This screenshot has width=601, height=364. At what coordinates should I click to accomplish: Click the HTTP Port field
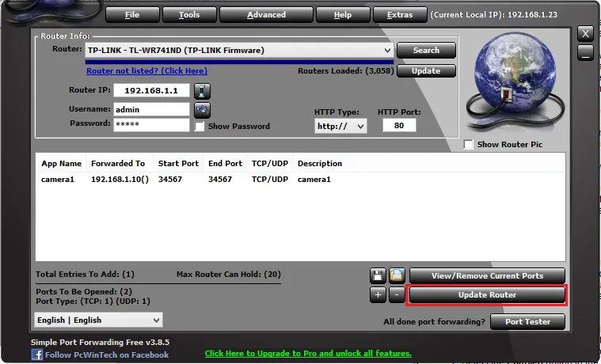pyautogui.click(x=399, y=125)
